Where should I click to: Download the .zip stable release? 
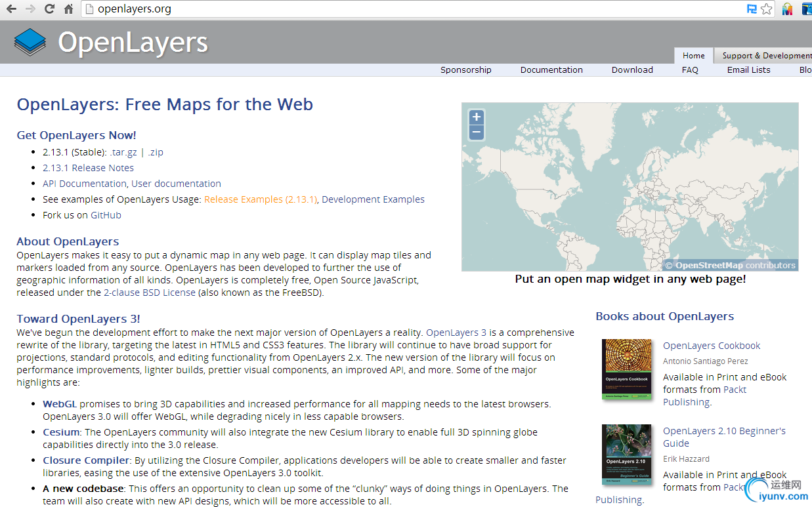tap(156, 152)
